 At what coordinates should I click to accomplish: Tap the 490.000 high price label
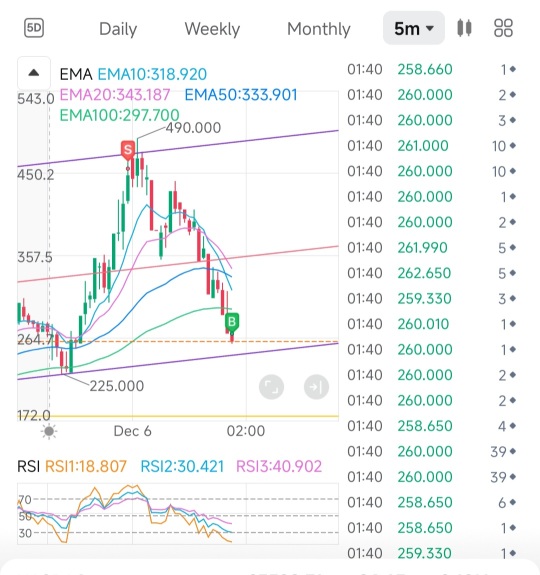click(x=193, y=128)
